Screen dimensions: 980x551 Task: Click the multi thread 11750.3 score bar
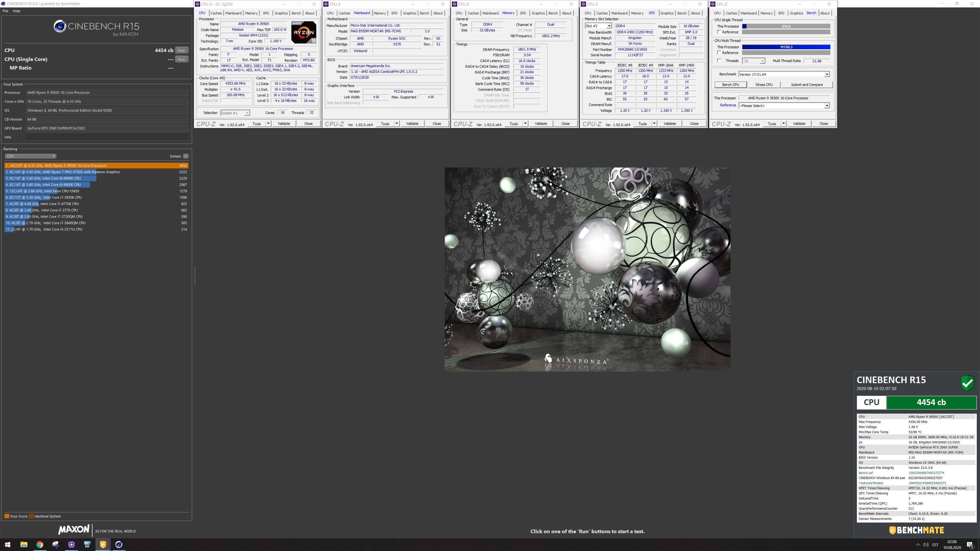point(786,47)
